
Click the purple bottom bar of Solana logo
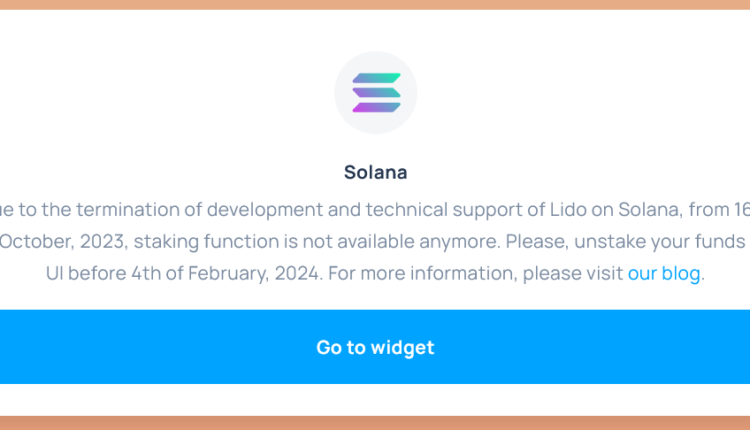tap(375, 107)
